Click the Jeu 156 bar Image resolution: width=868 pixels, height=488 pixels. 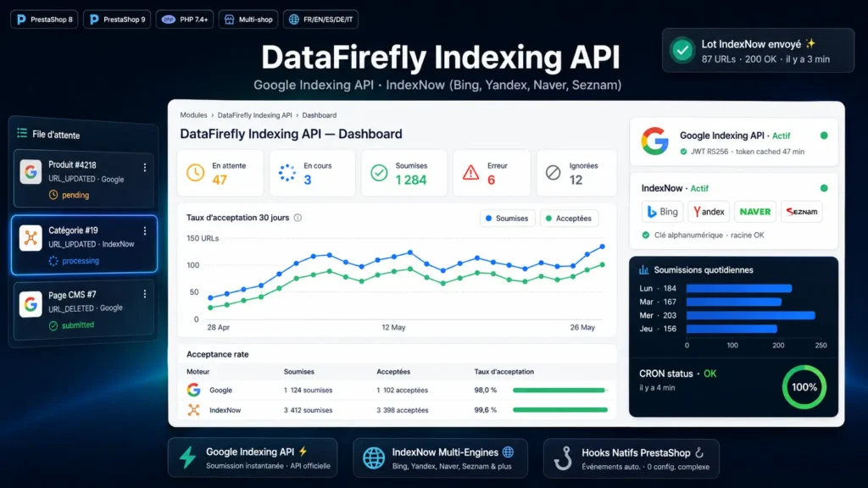tap(732, 329)
